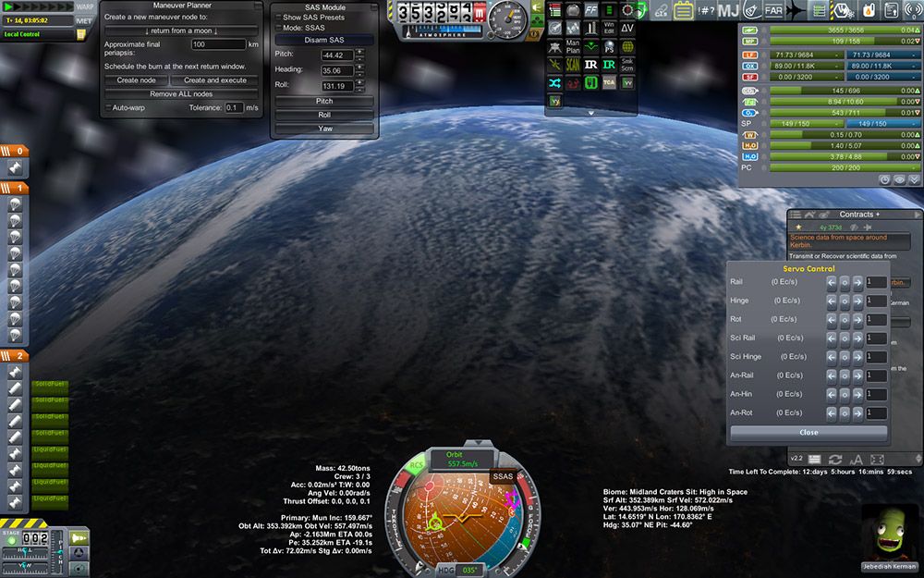
Task: Click the Orbit speed mode display on navball
Action: [x=461, y=459]
